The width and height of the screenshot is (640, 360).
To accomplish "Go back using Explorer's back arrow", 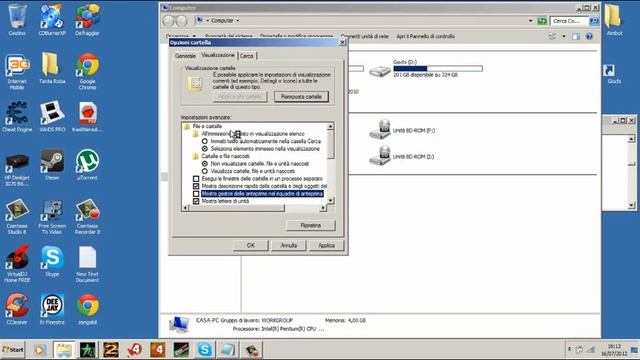I will tap(168, 20).
